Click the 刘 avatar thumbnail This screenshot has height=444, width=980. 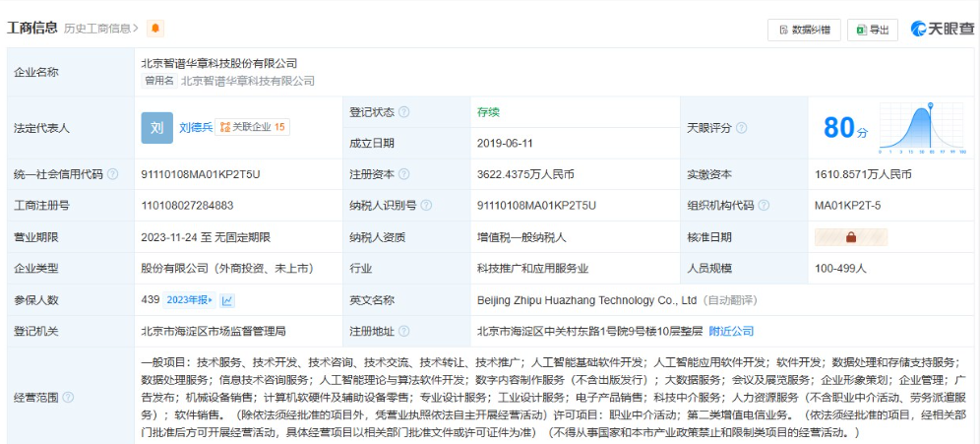[156, 128]
